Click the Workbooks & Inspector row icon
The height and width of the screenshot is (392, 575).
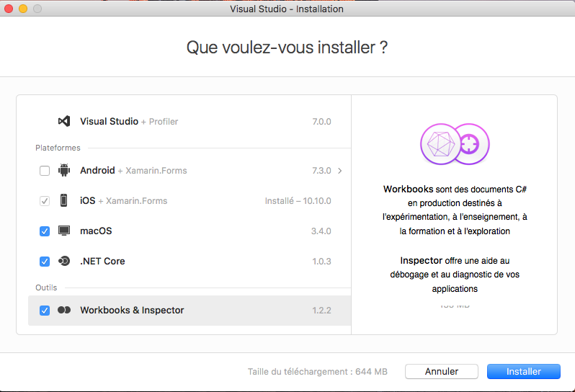(x=64, y=311)
